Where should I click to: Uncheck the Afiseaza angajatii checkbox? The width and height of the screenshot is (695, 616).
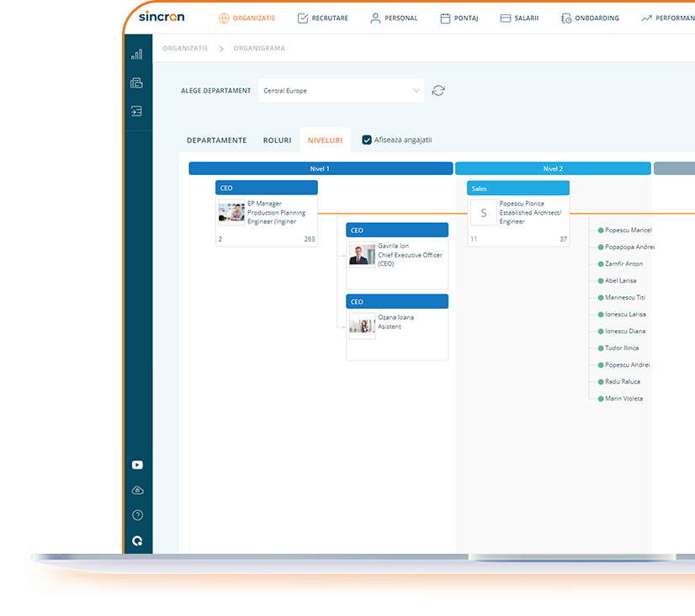tap(367, 140)
